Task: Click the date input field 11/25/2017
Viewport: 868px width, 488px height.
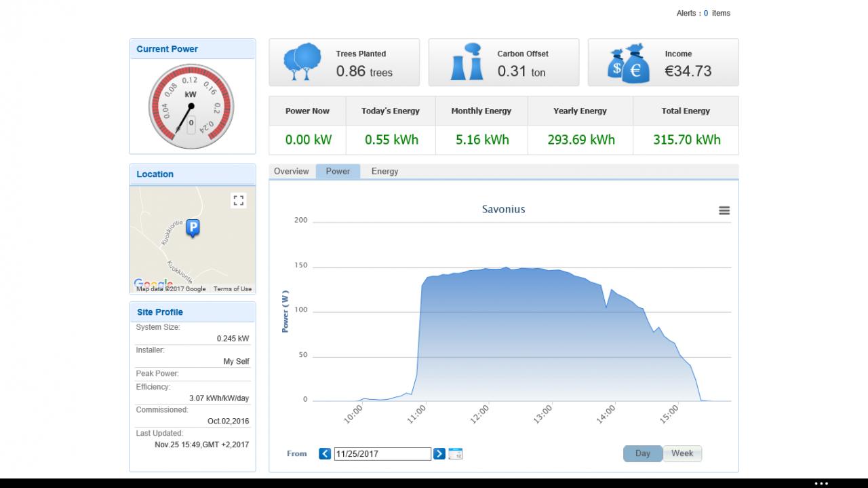Action: [382, 454]
